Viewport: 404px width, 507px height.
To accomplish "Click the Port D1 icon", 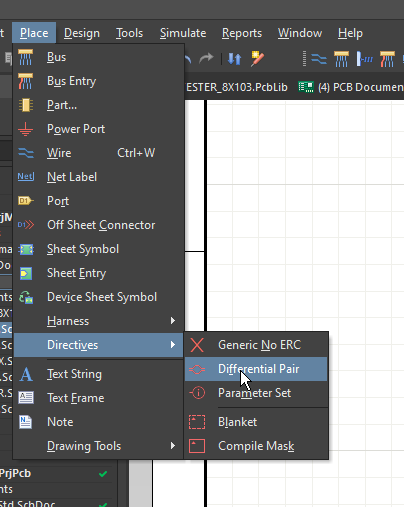I will tap(26, 201).
